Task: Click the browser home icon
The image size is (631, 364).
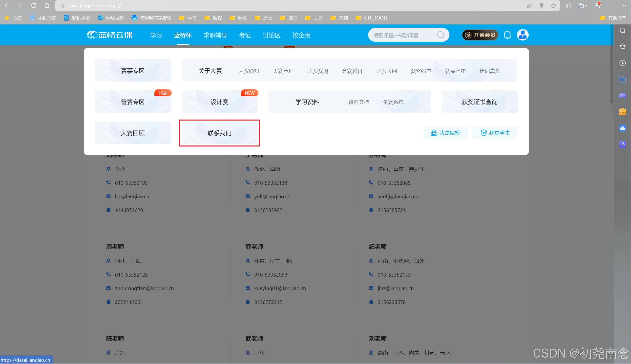Action: (47, 5)
